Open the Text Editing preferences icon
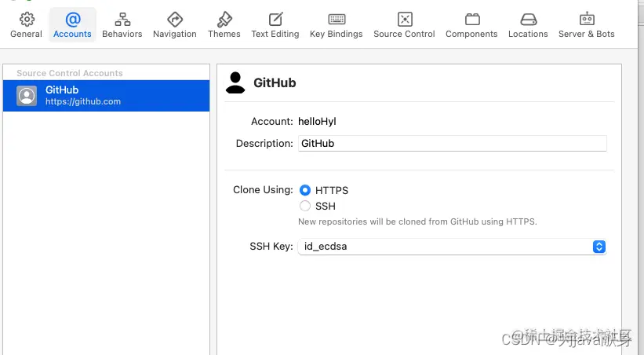The width and height of the screenshot is (644, 355). (275, 20)
